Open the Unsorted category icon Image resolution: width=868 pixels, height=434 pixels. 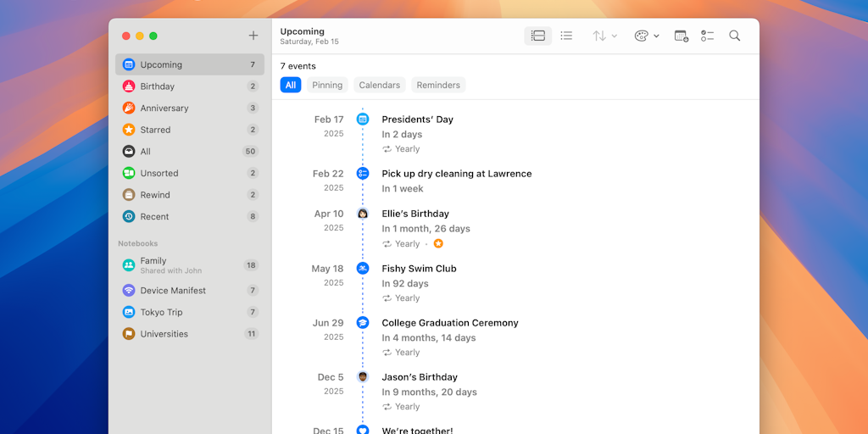129,173
